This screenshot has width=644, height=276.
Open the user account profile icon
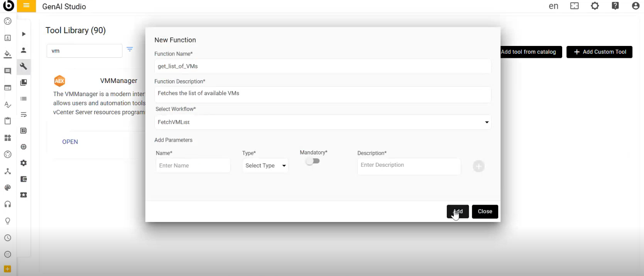(x=636, y=6)
